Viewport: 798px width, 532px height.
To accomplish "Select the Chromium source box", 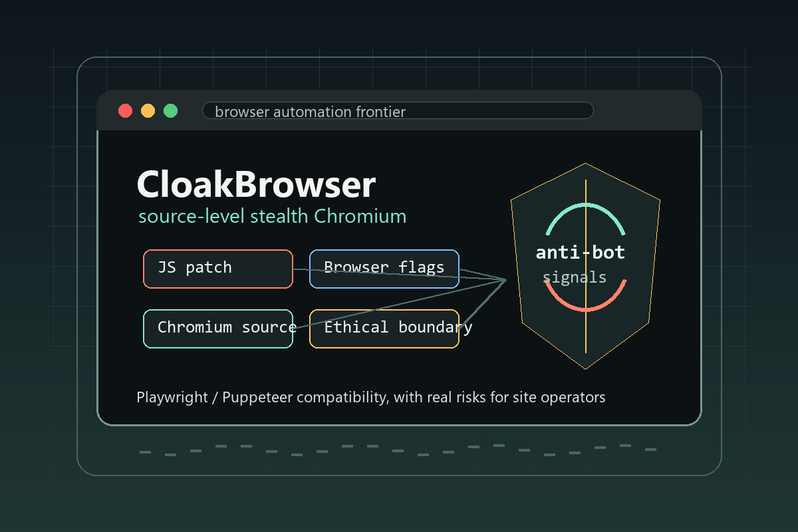I will click(x=218, y=329).
